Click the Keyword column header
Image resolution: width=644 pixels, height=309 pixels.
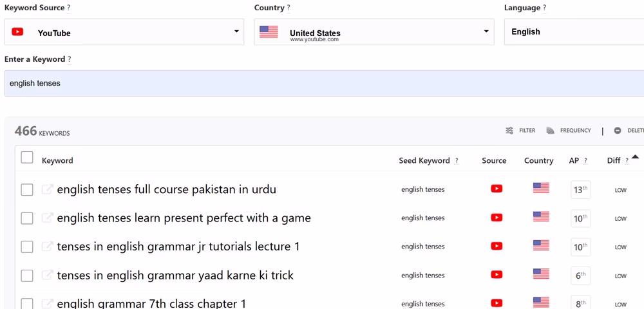[57, 161]
